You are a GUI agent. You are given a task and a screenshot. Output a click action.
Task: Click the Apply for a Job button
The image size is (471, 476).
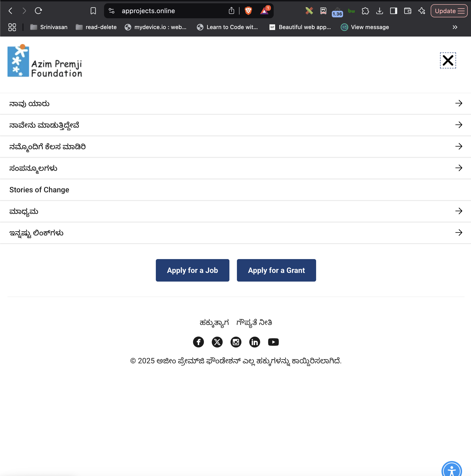(192, 270)
